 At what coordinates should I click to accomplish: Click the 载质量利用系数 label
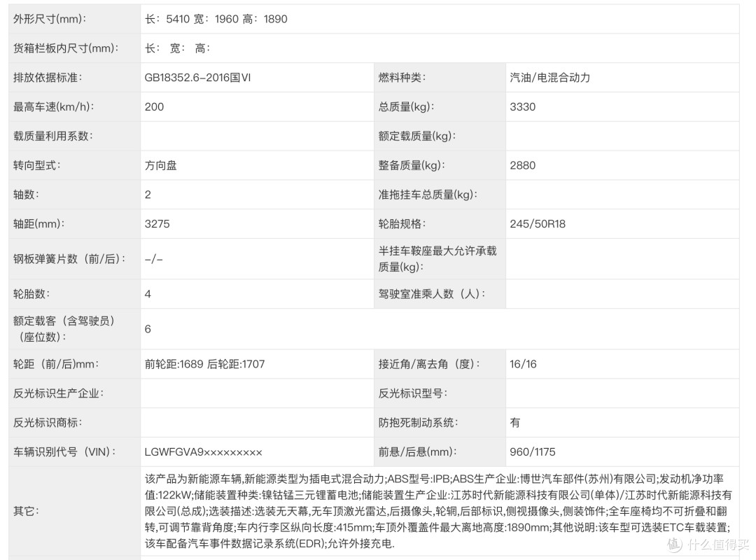[x=53, y=136]
